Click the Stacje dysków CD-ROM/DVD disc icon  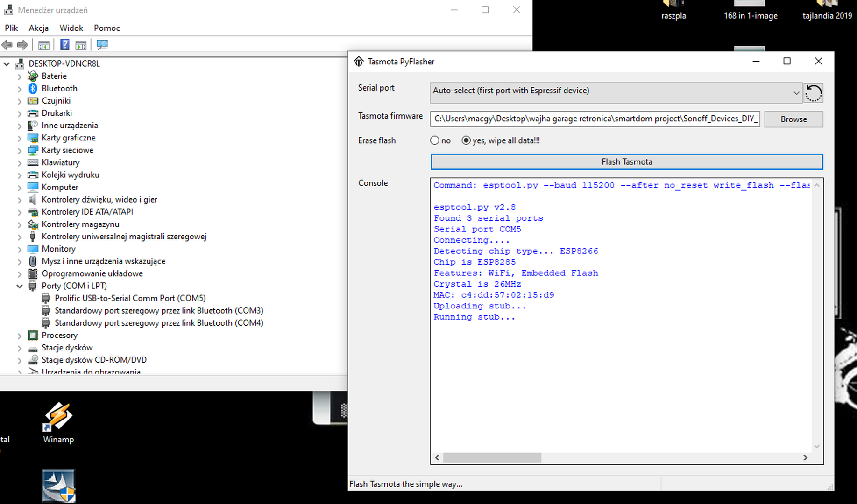33,360
